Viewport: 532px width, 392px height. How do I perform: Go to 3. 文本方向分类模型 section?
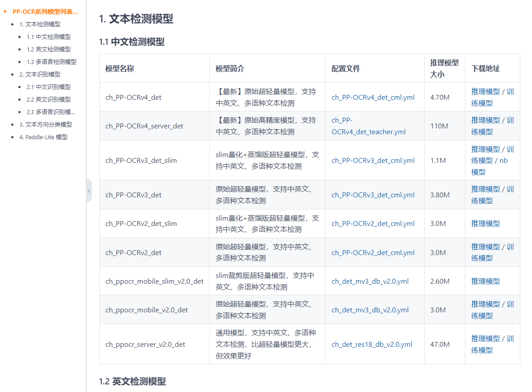coord(46,124)
